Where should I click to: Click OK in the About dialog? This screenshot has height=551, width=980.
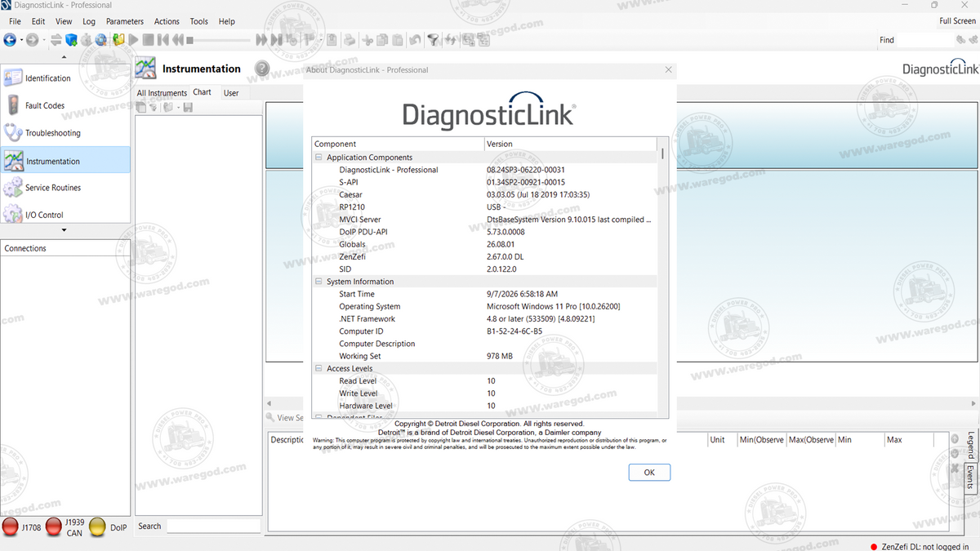pyautogui.click(x=649, y=473)
